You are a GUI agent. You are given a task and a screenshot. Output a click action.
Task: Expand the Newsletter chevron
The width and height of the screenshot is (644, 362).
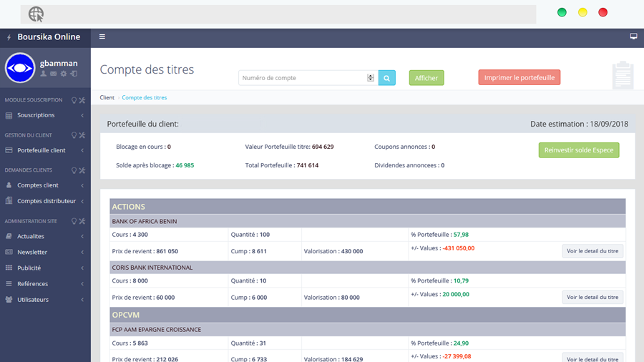pyautogui.click(x=82, y=253)
